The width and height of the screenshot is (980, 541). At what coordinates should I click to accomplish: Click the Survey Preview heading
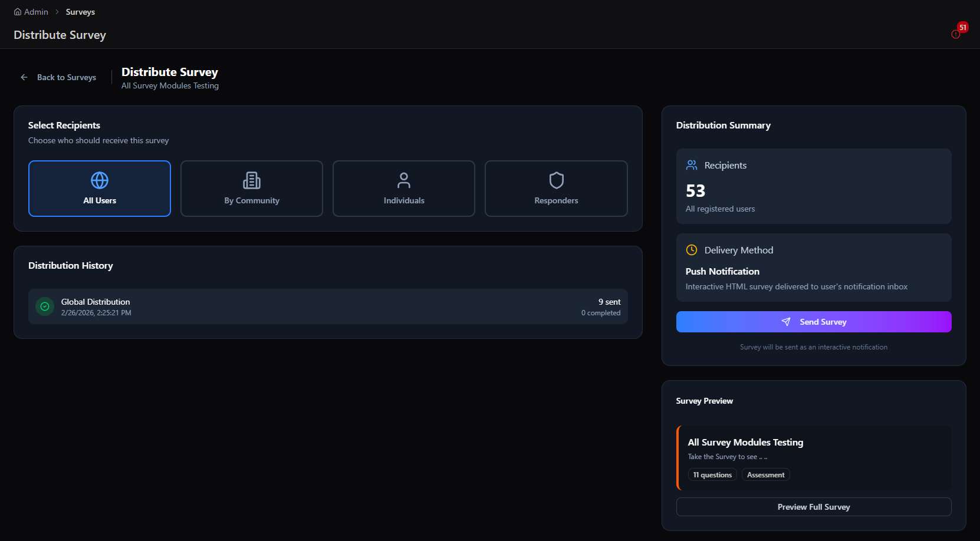pyautogui.click(x=705, y=401)
